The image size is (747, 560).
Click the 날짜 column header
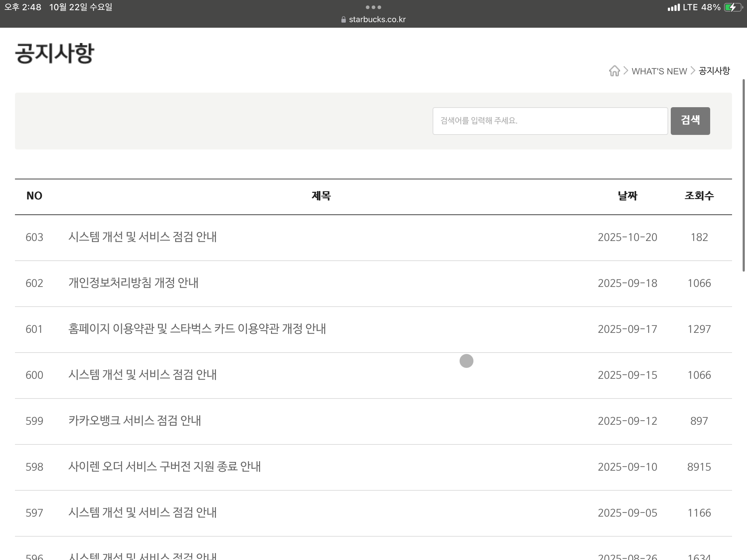coord(627,196)
